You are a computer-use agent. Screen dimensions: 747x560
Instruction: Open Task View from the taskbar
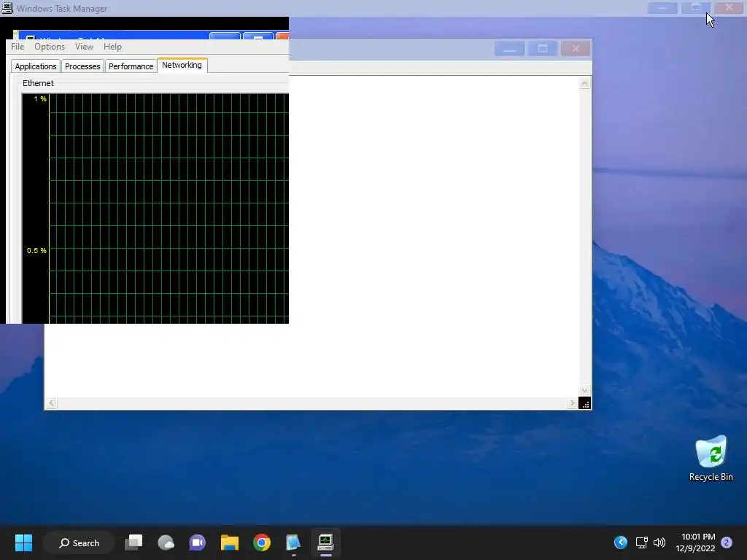pos(134,542)
